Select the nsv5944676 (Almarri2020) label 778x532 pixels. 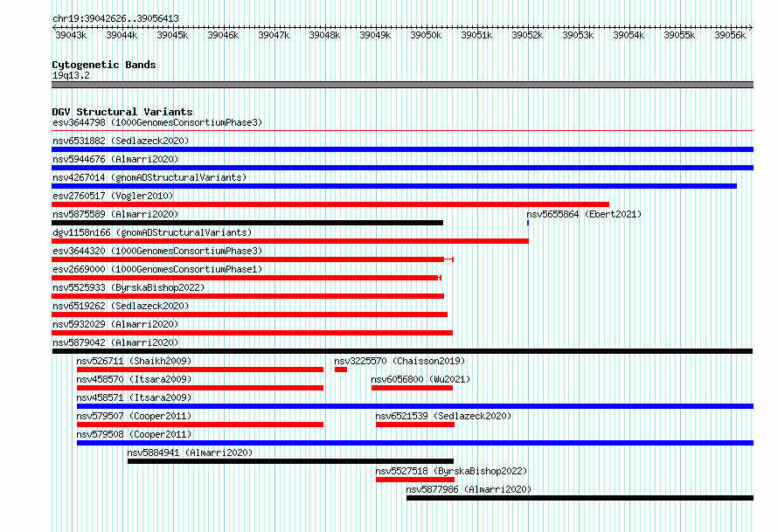click(115, 159)
